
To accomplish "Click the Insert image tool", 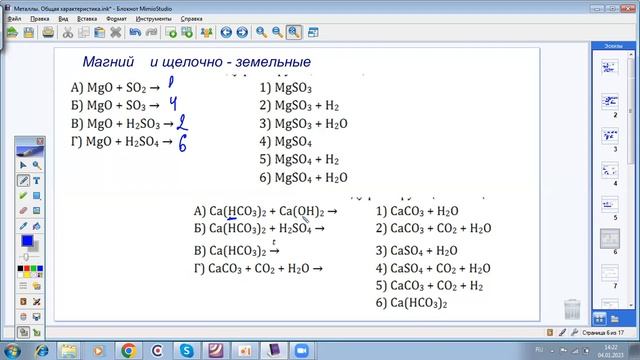I will tap(37, 211).
